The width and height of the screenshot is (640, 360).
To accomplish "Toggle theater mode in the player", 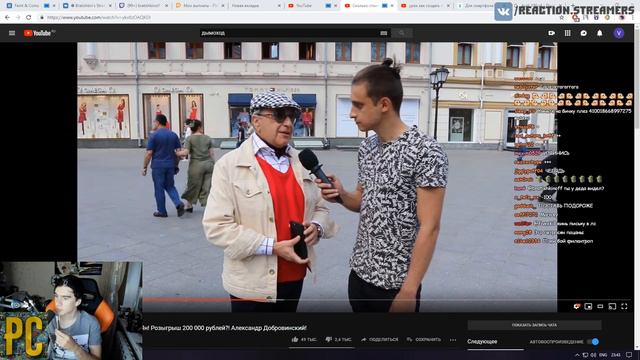I will [x=600, y=306].
